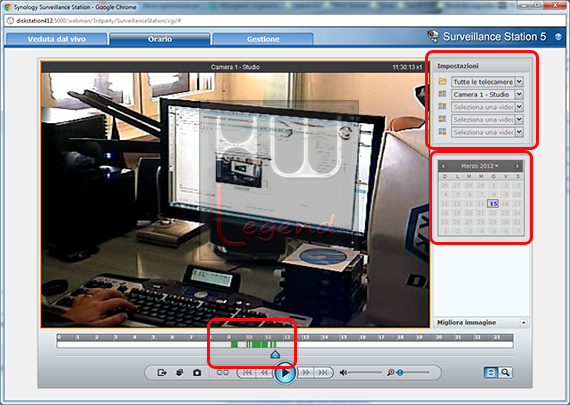Click the zoom magnifier icon beside slider

(390, 373)
